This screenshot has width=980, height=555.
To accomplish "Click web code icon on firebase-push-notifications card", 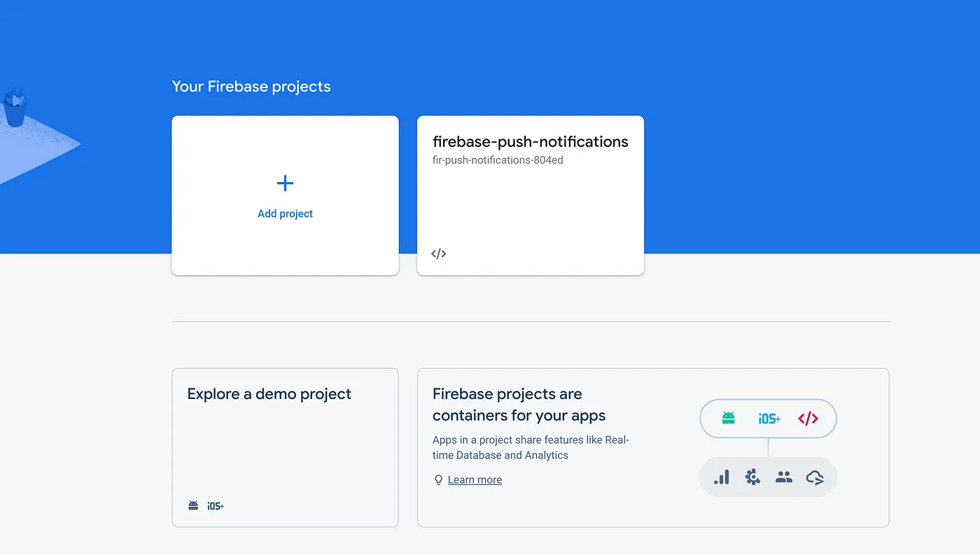I will click(439, 253).
